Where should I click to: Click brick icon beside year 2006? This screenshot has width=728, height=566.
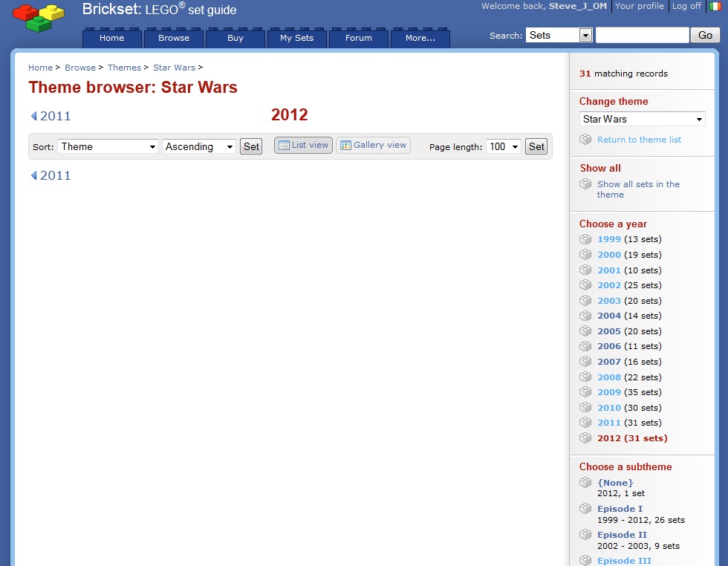click(x=585, y=346)
